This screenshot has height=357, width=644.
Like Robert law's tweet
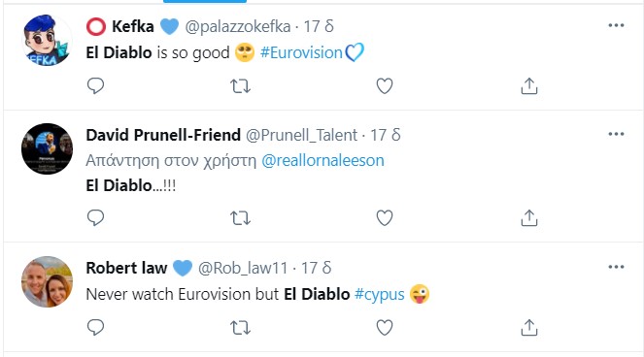[x=385, y=328]
